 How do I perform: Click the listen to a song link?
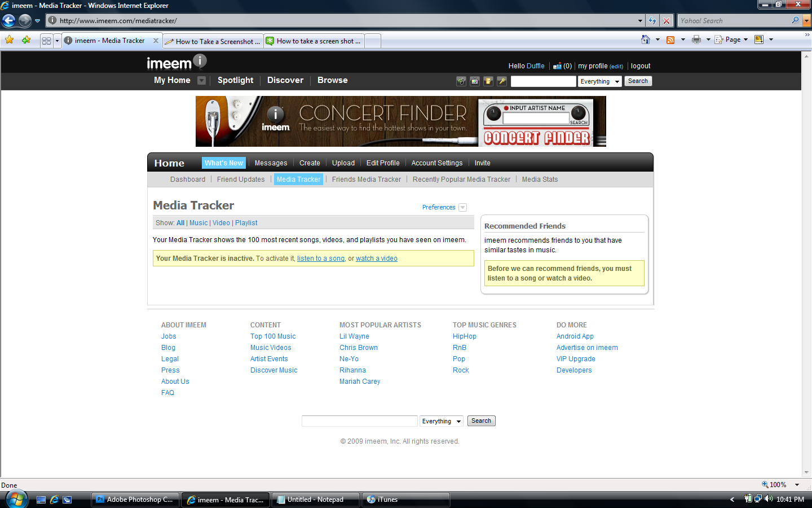321,259
